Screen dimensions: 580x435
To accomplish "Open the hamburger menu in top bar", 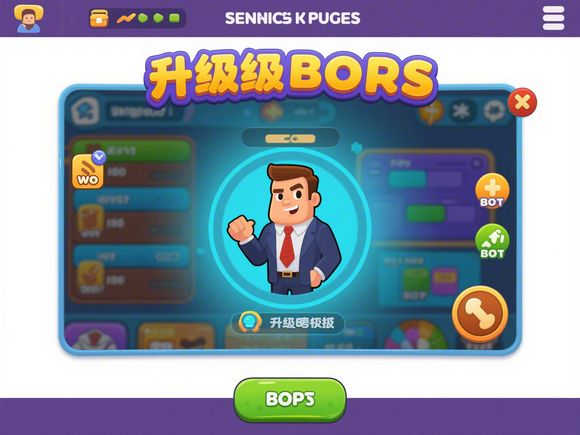I will point(553,18).
